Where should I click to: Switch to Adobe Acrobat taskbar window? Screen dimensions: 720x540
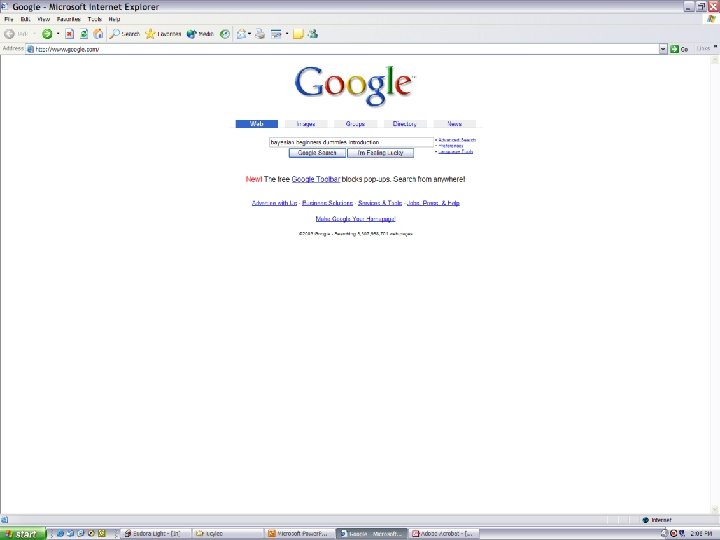tap(444, 534)
